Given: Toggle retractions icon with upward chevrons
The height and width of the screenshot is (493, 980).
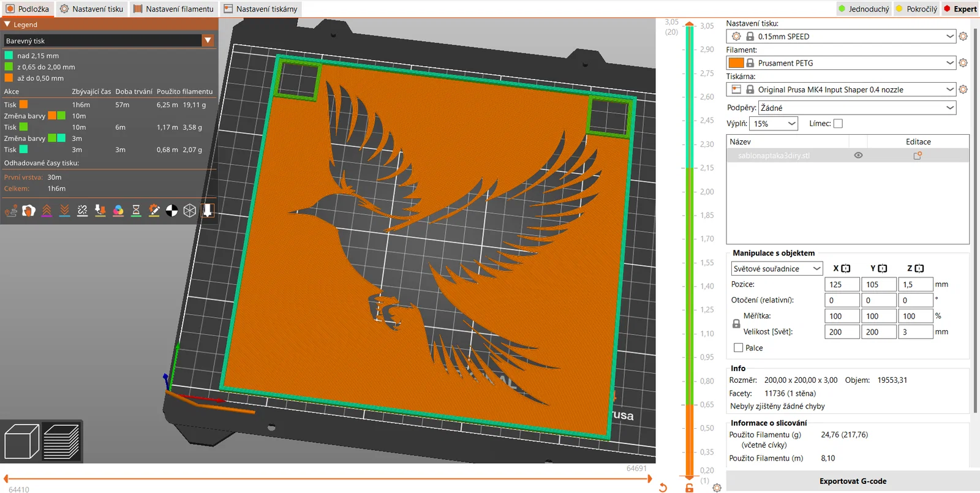Looking at the screenshot, I should click(x=47, y=211).
